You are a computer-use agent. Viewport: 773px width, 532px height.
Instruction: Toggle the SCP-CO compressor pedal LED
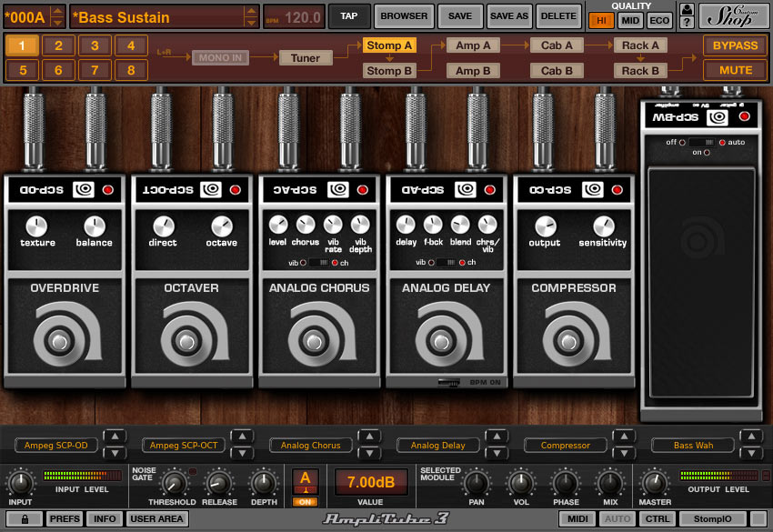point(617,190)
